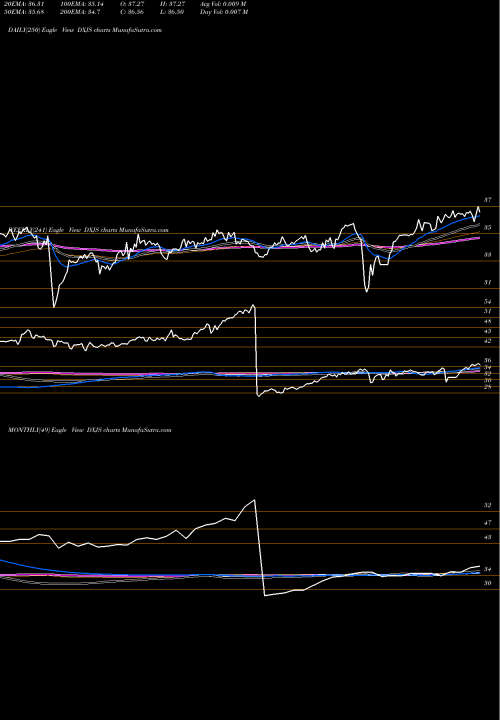Click the 43 axis label on monthly chart
This screenshot has width=500, height=720.
(488, 537)
